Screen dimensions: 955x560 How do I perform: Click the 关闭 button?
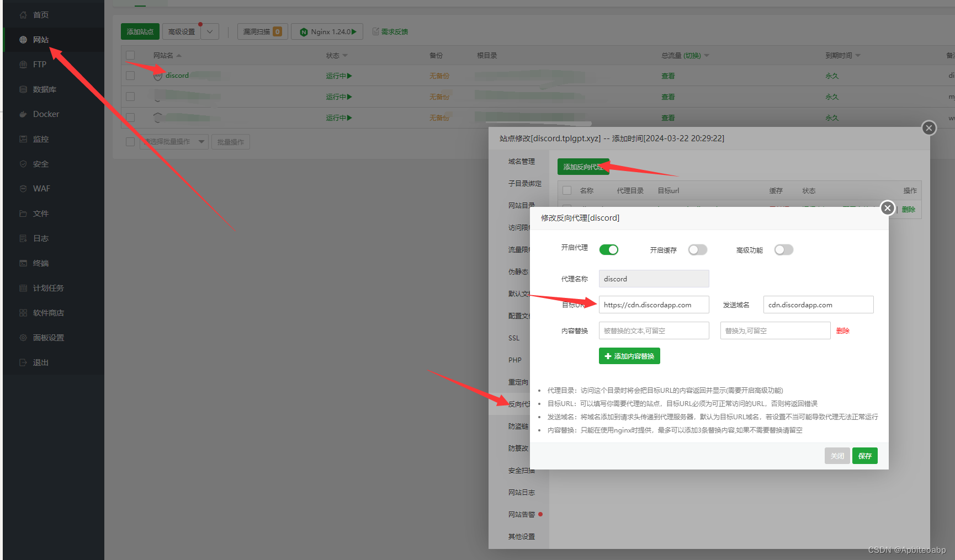click(837, 456)
